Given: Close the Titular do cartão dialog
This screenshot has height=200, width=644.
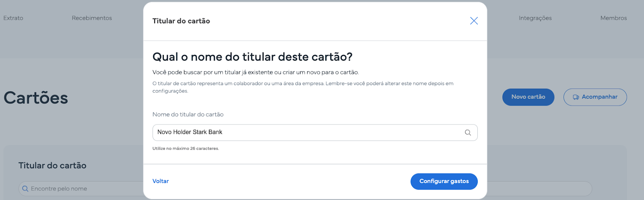Looking at the screenshot, I should pos(474,21).
